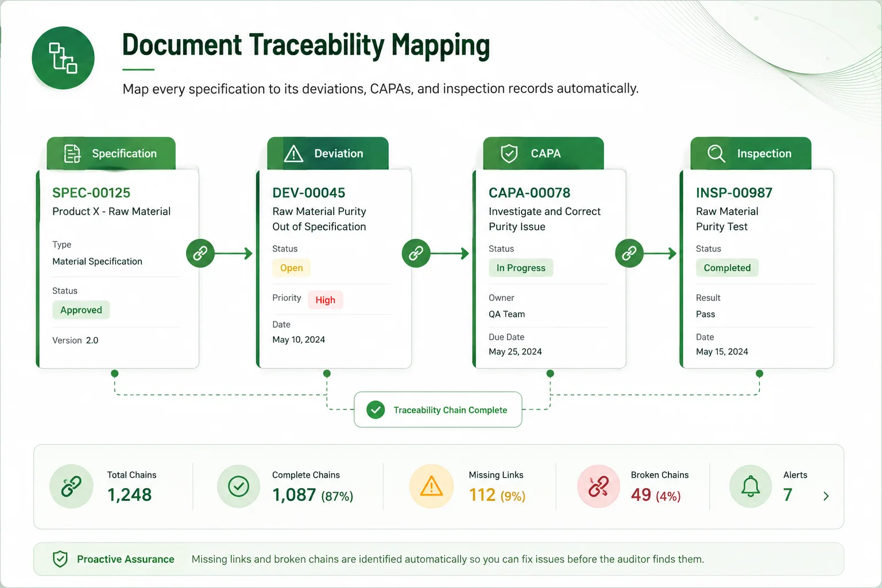Click the green check on Traceability Chain Complete

pyautogui.click(x=376, y=409)
